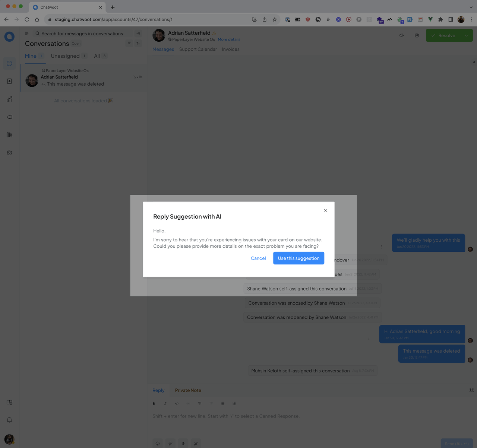Open Settings gear in left sidebar
The width and height of the screenshot is (477, 448).
point(9,153)
